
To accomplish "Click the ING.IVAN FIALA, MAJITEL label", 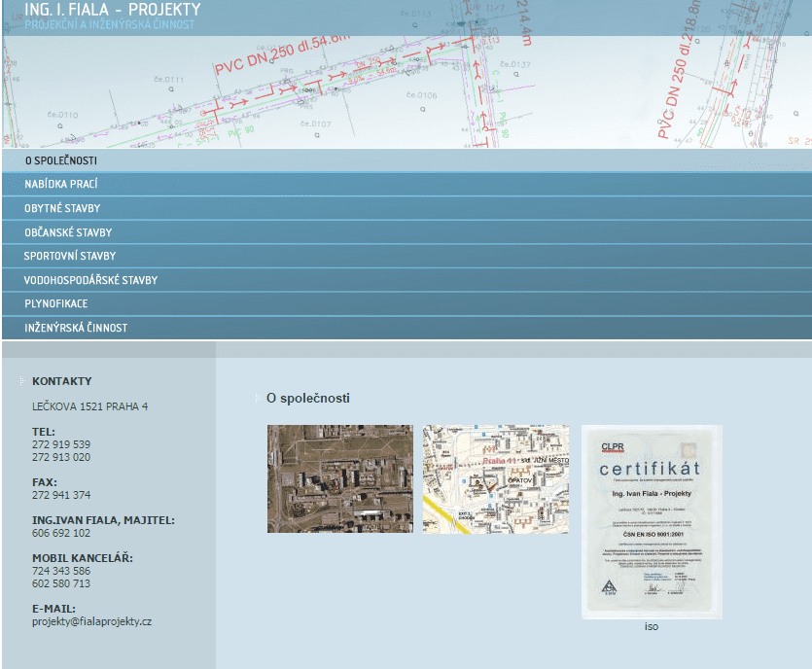I will tap(103, 520).
